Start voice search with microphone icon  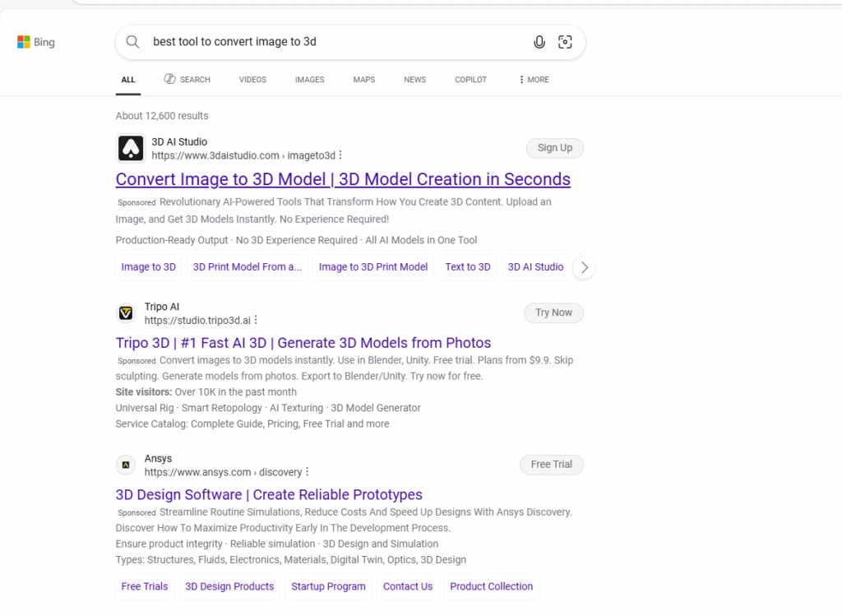539,42
